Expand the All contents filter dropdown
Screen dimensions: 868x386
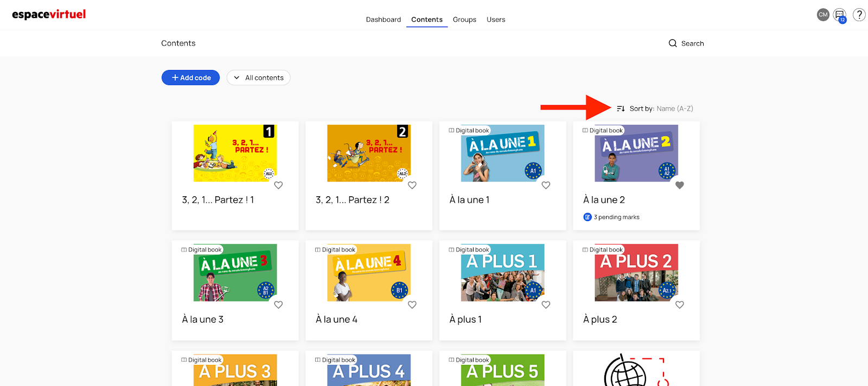[258, 78]
